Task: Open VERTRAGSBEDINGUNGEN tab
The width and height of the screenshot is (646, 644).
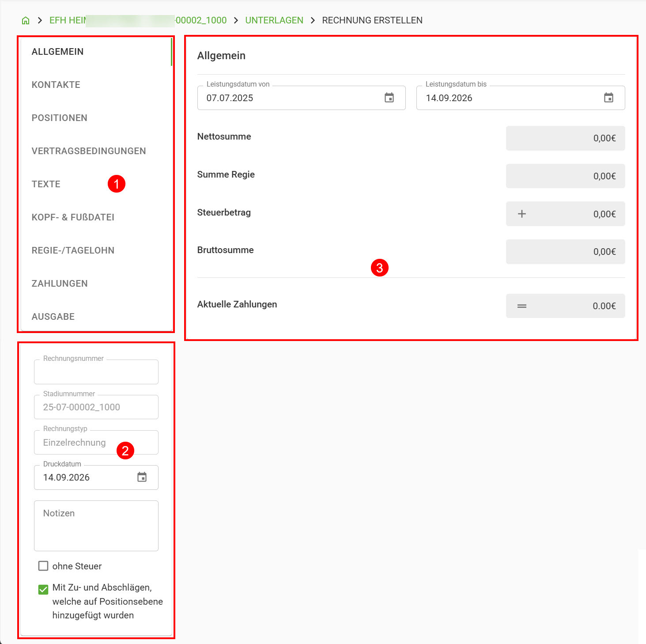Action: point(96,151)
